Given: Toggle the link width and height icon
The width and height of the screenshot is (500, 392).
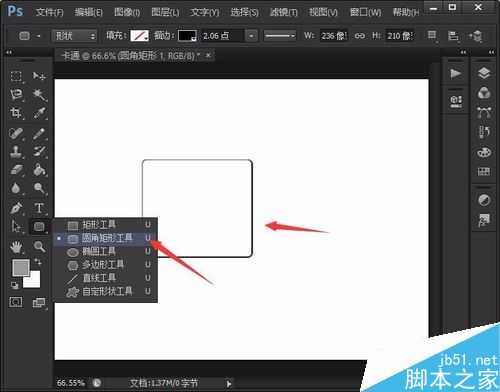Looking at the screenshot, I should pyautogui.click(x=360, y=36).
